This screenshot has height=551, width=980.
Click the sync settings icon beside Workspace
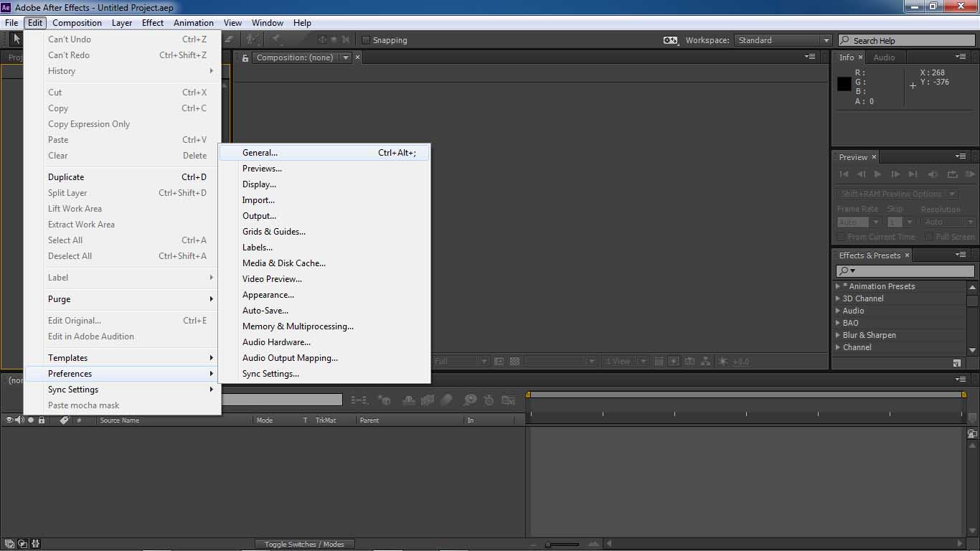pyautogui.click(x=670, y=40)
